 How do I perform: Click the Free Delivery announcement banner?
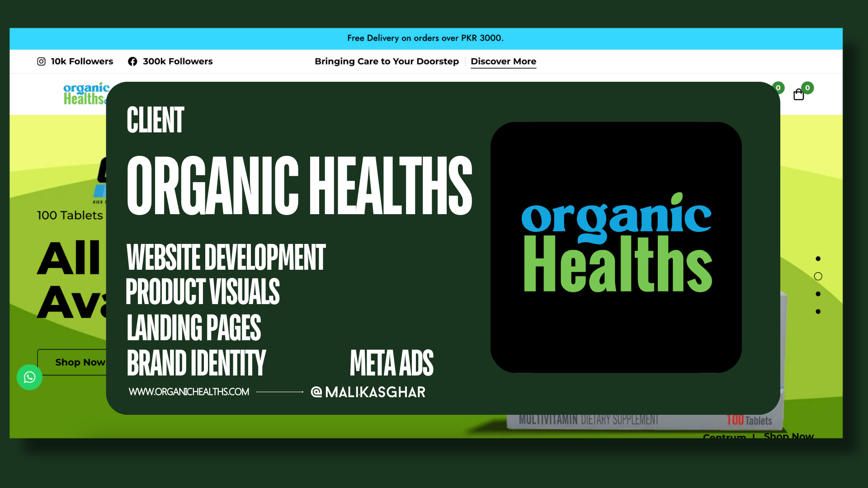point(425,38)
